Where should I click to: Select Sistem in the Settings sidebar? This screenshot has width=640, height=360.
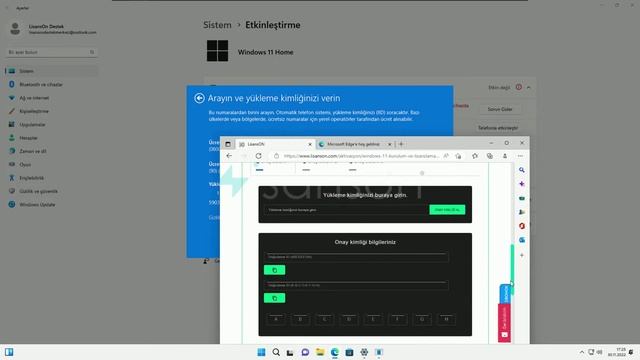51,71
